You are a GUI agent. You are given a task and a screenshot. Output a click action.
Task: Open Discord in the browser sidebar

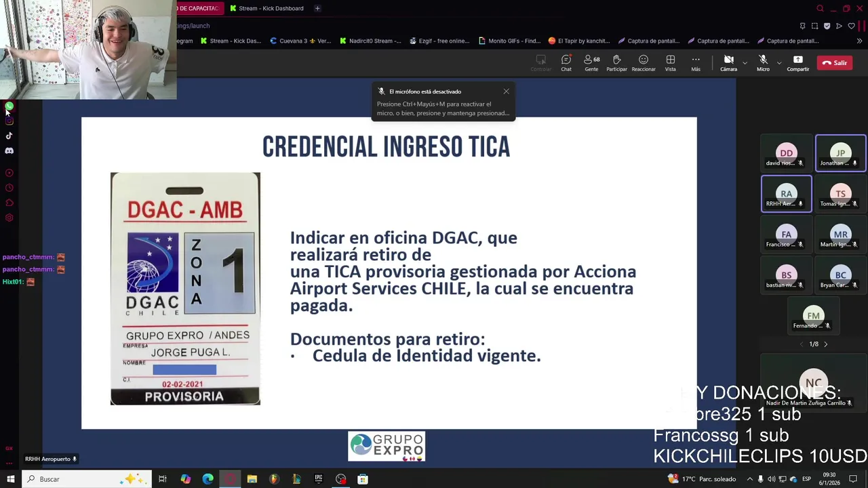(9, 150)
